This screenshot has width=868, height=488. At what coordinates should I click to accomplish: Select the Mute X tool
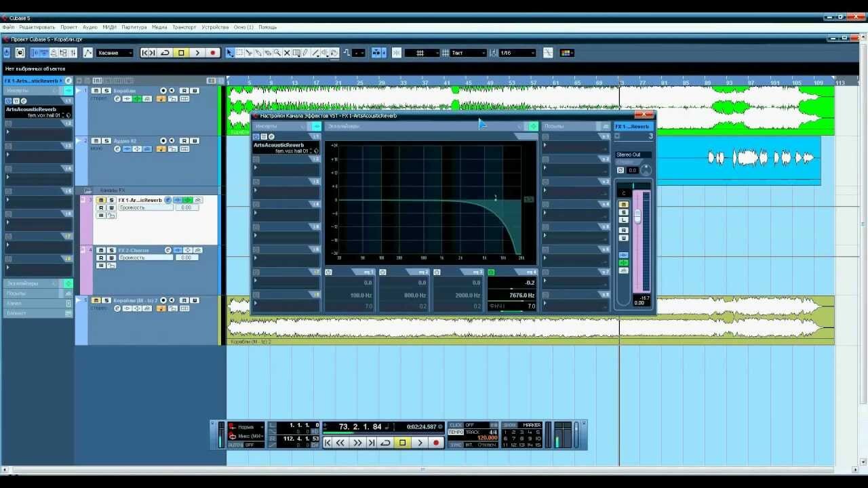[x=287, y=53]
